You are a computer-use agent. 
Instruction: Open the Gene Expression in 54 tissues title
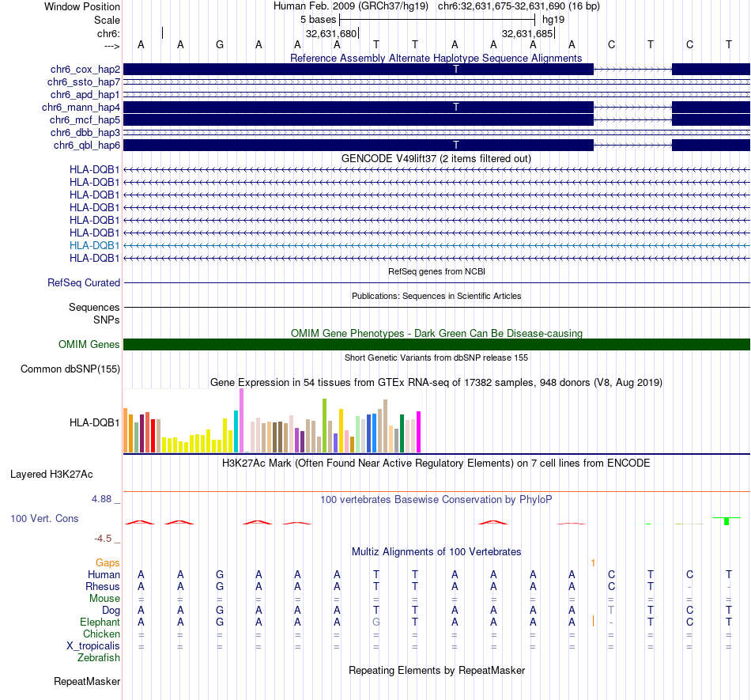pyautogui.click(x=436, y=382)
